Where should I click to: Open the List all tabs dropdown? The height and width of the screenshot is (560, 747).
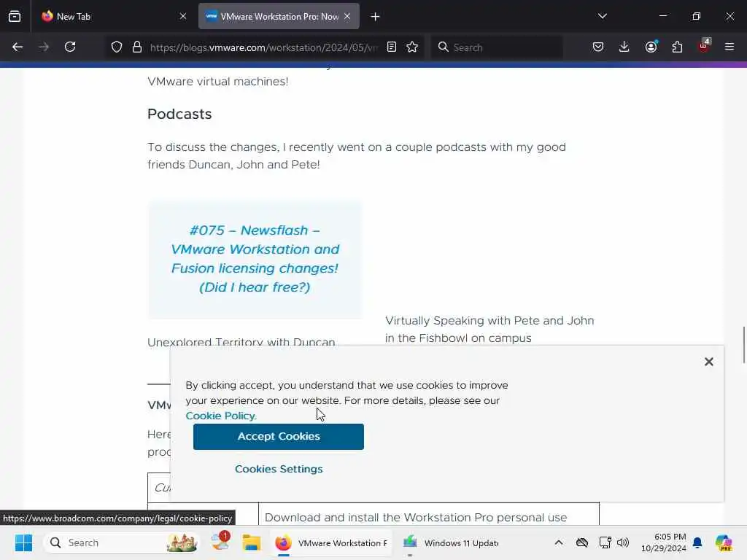[x=602, y=16]
